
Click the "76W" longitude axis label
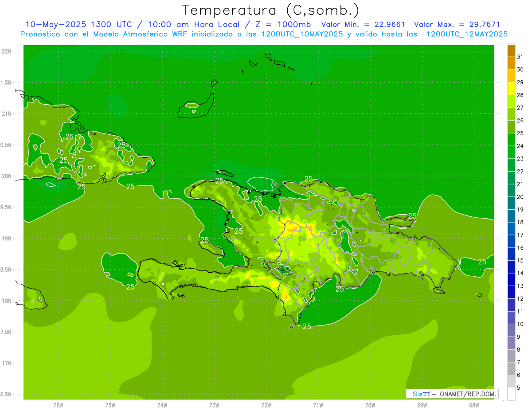pyautogui.click(x=58, y=405)
